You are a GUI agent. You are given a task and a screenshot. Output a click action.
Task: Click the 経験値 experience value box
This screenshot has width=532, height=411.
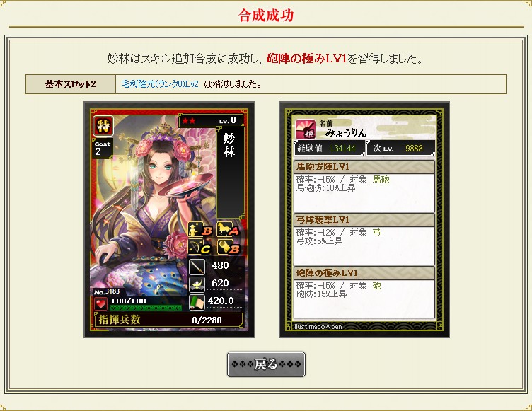click(329, 149)
